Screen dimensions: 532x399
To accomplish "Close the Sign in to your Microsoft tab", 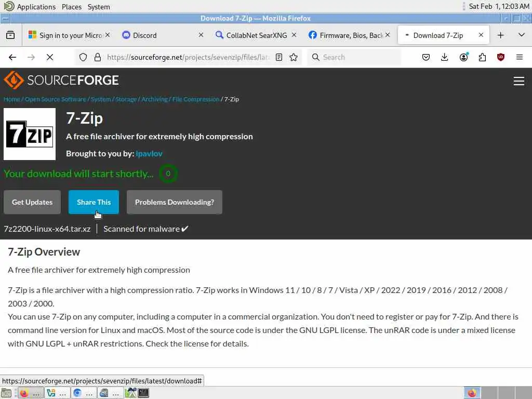I will pos(108,35).
